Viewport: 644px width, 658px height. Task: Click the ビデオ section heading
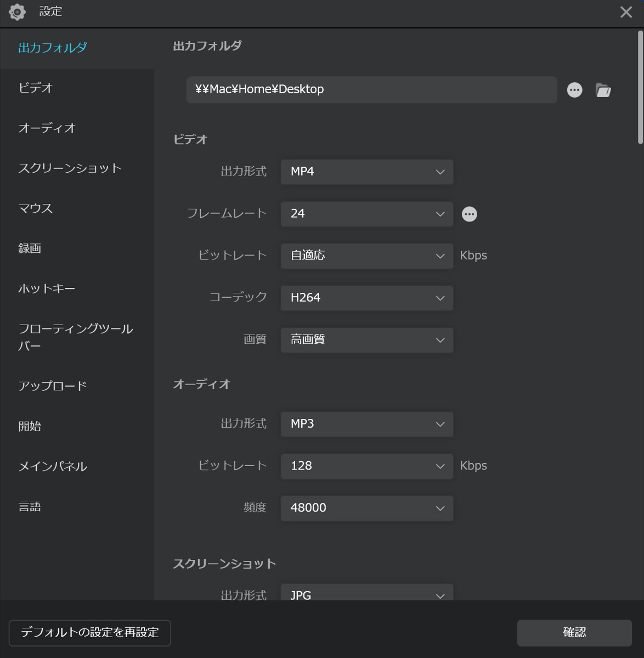pos(190,140)
